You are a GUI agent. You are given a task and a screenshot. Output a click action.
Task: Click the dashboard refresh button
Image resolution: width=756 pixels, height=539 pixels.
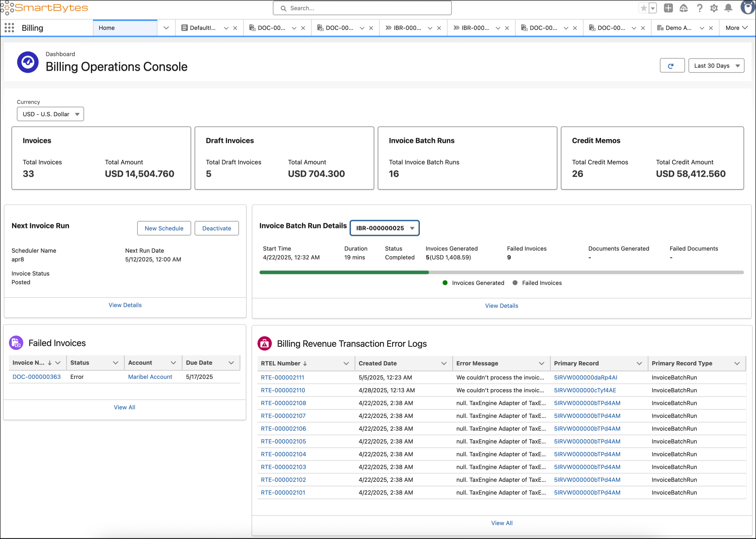point(672,66)
